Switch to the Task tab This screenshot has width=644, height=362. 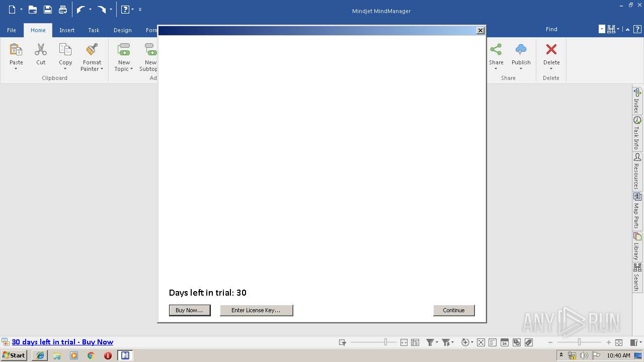tap(94, 30)
